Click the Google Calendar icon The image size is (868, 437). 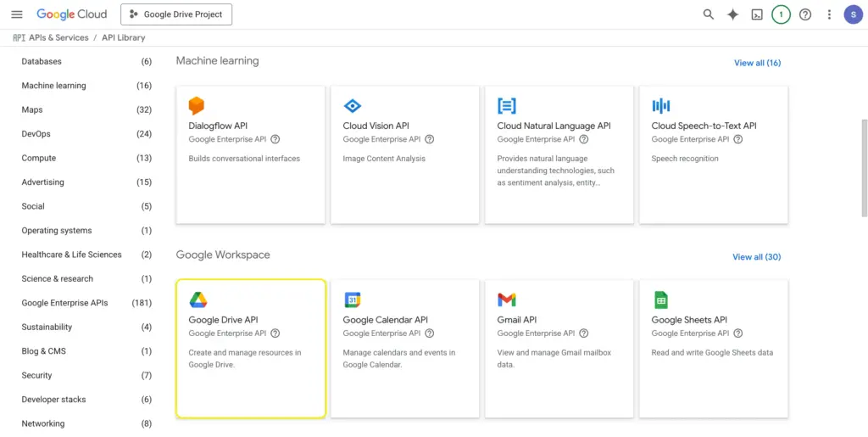pyautogui.click(x=352, y=300)
